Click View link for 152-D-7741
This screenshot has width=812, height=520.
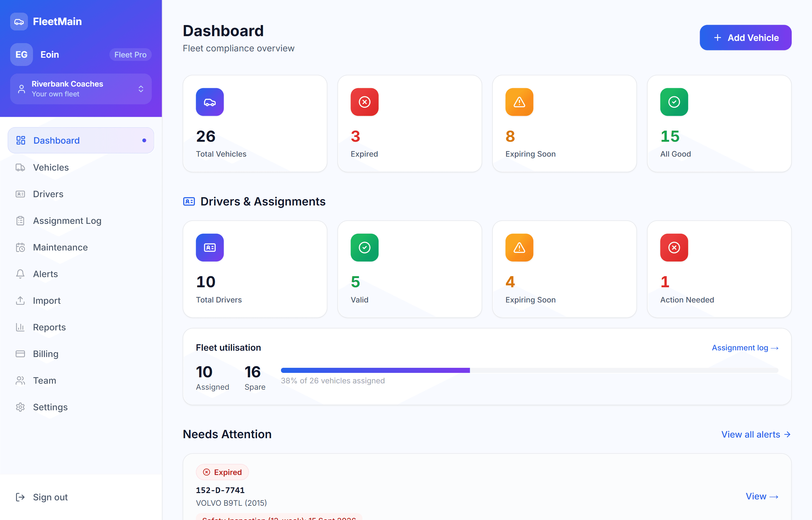(x=762, y=496)
